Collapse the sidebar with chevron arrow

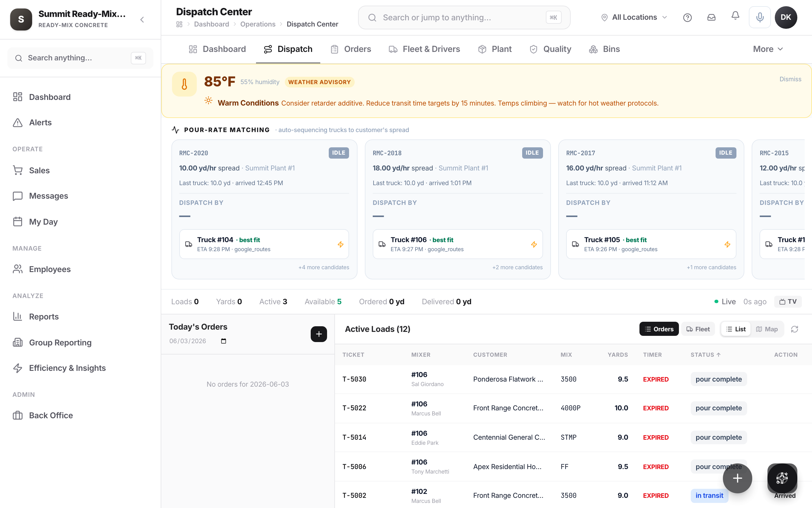pos(142,20)
